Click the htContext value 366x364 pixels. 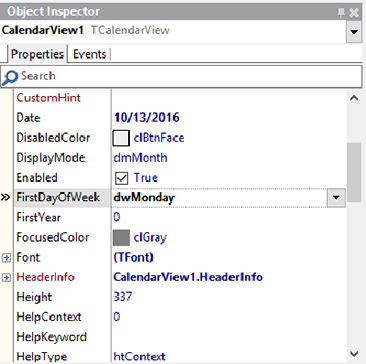[139, 357]
